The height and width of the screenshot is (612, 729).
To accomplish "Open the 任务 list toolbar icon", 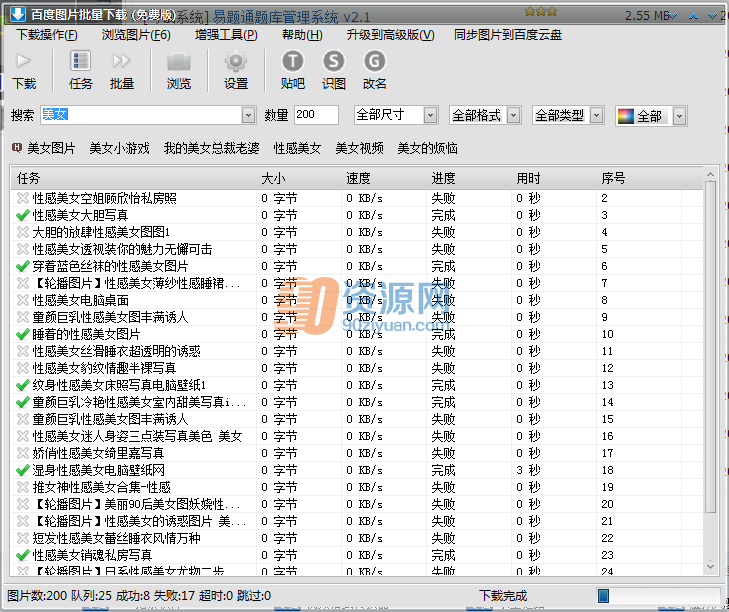I will (x=80, y=61).
